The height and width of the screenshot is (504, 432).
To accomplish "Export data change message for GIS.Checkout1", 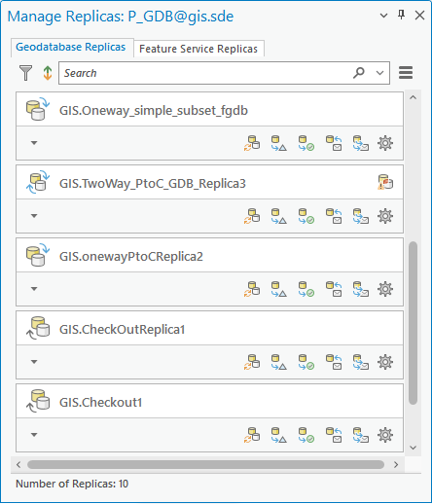I will coord(279,435).
